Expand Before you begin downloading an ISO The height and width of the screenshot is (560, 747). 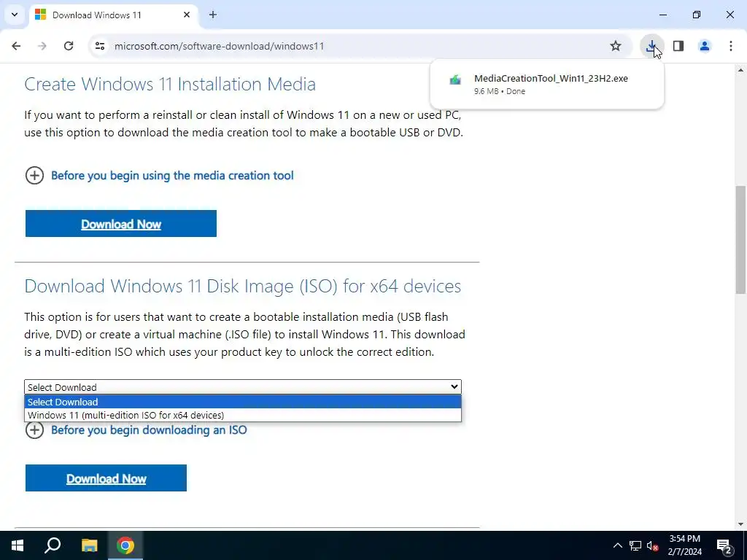point(136,430)
